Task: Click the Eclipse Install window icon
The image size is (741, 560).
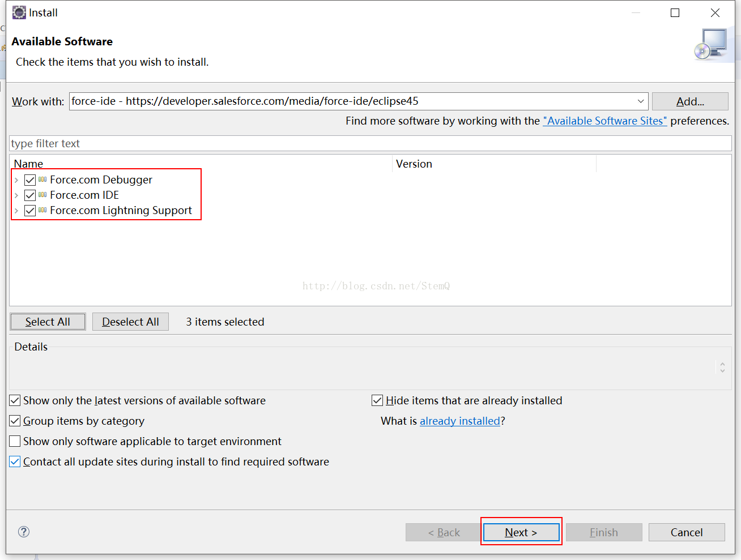Action: pos(19,12)
